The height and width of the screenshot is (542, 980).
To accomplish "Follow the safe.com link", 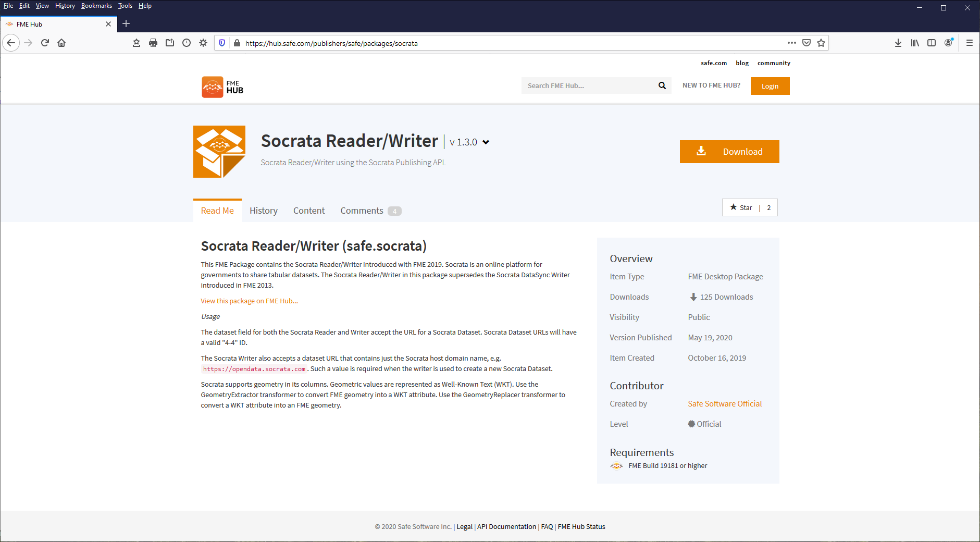I will tap(714, 63).
